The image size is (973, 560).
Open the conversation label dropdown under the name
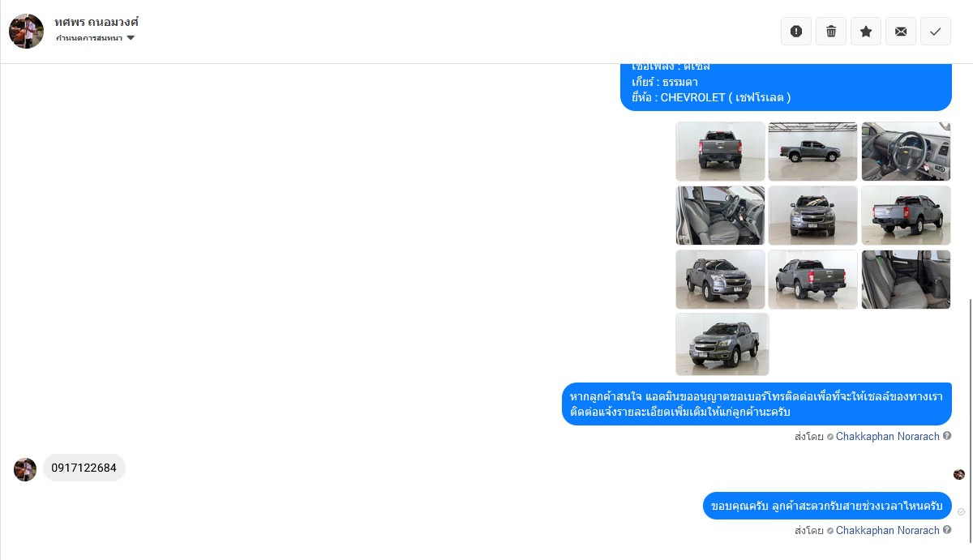point(95,38)
